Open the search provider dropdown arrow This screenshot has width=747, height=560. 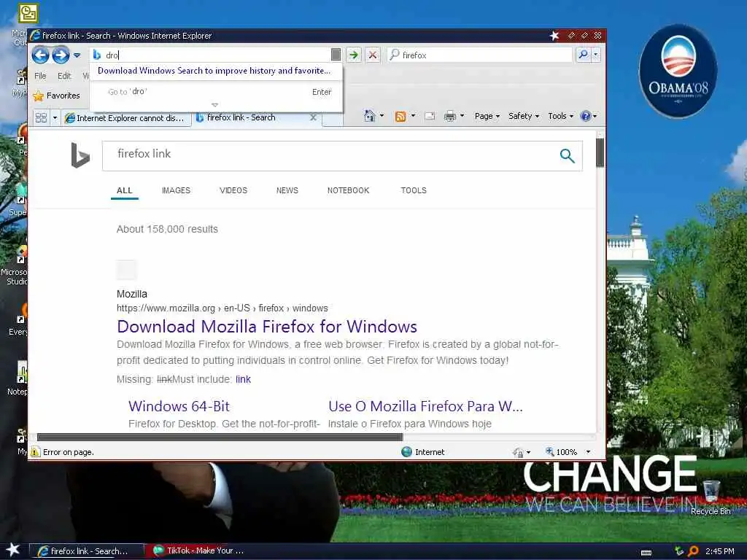(595, 55)
